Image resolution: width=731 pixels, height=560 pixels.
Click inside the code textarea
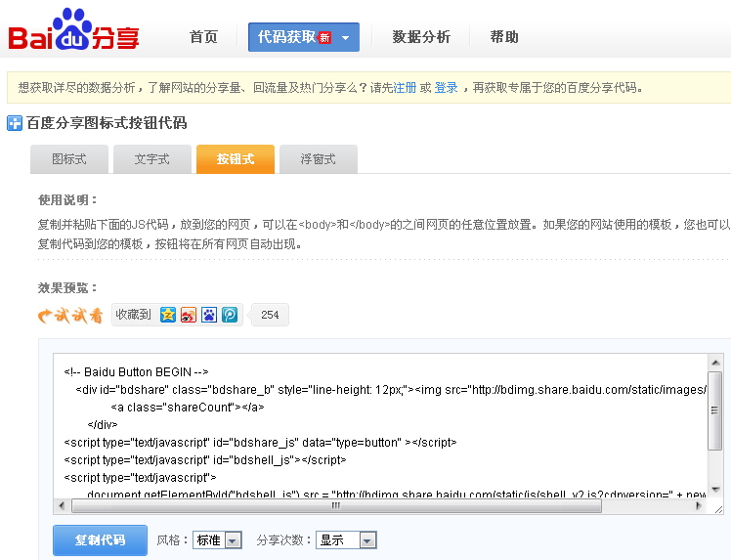click(381, 426)
